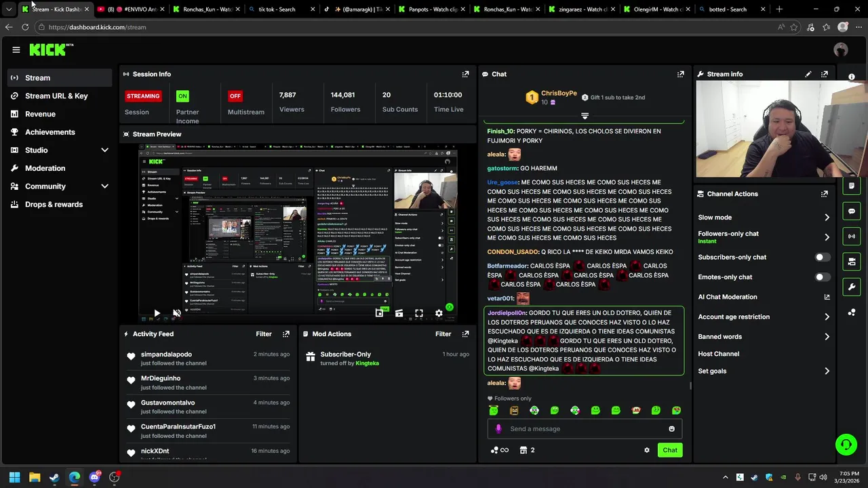
Task: Open the Kingteka link in Mod Actions
Action: point(368,363)
